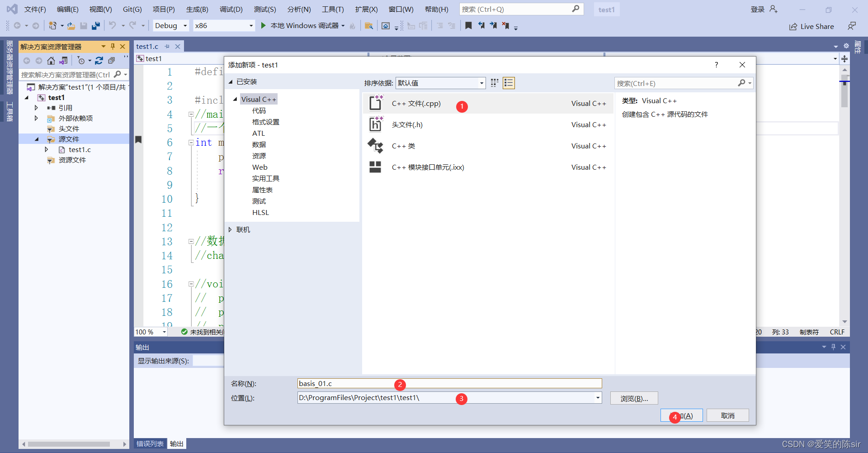Expand the Online node
Image resolution: width=868 pixels, height=453 pixels.
[x=230, y=230]
